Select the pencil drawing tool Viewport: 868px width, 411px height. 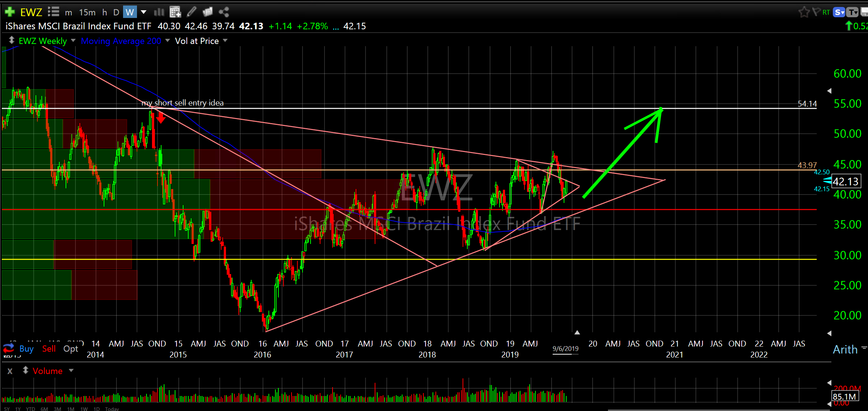point(192,12)
